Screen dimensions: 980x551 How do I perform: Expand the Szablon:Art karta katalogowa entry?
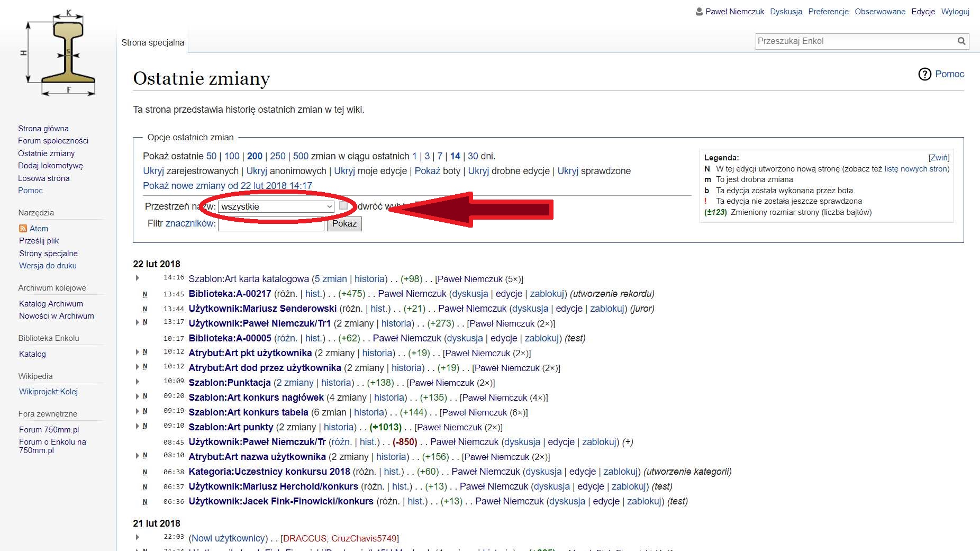(138, 278)
